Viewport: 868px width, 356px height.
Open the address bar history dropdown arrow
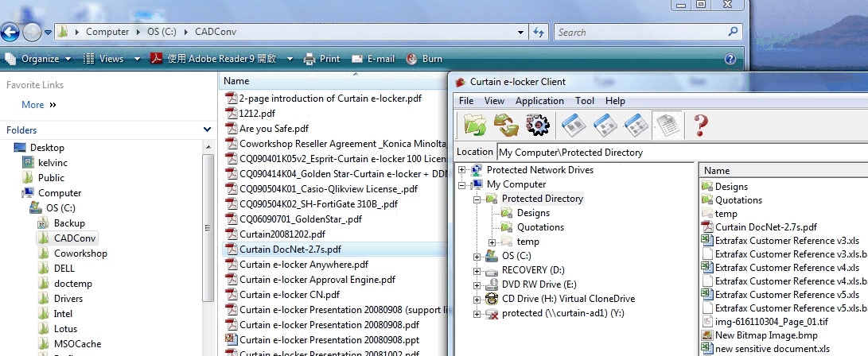(521, 32)
